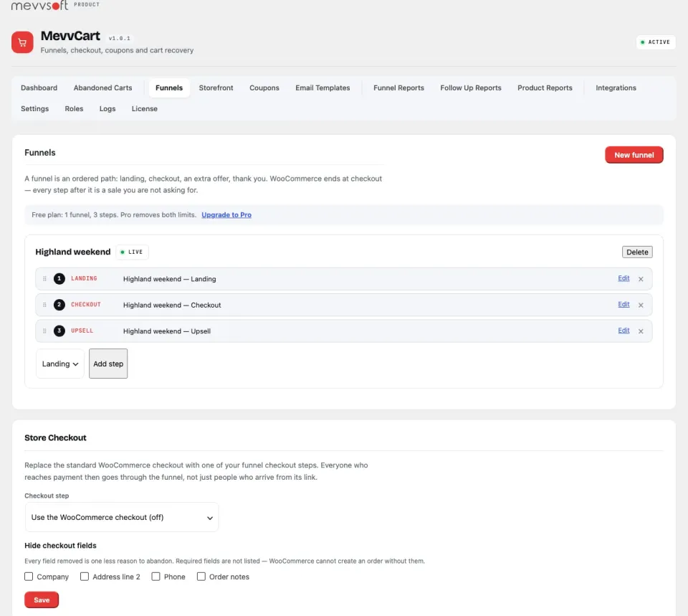Image resolution: width=688 pixels, height=616 pixels.
Task: Click the New funnel button
Action: tap(634, 155)
